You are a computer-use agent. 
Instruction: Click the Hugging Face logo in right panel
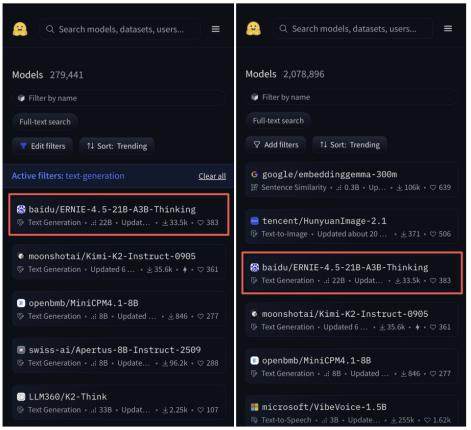tap(253, 28)
